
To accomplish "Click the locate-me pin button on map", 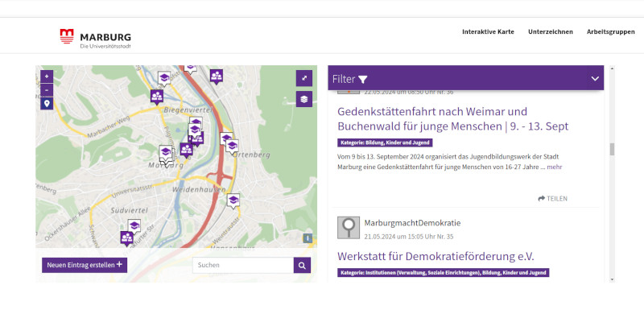I will coord(47,103).
